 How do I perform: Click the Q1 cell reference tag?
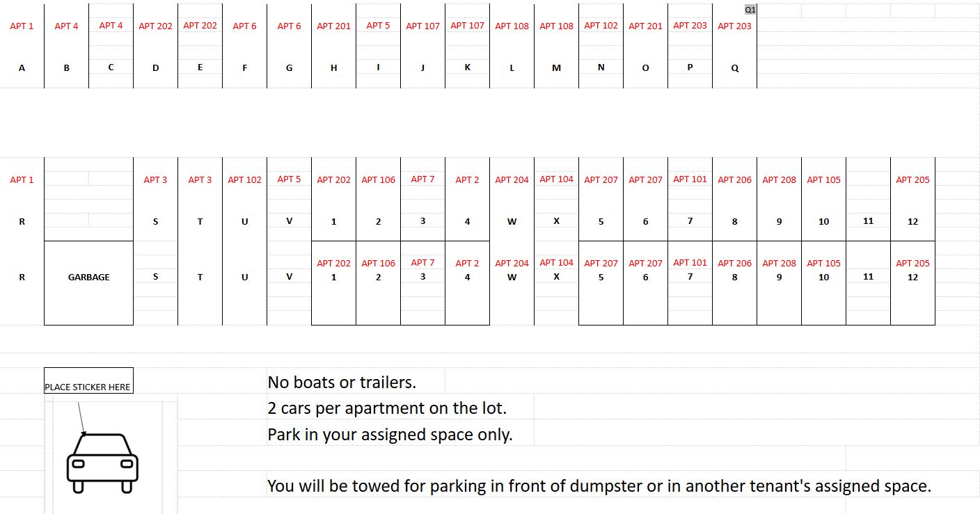click(750, 10)
